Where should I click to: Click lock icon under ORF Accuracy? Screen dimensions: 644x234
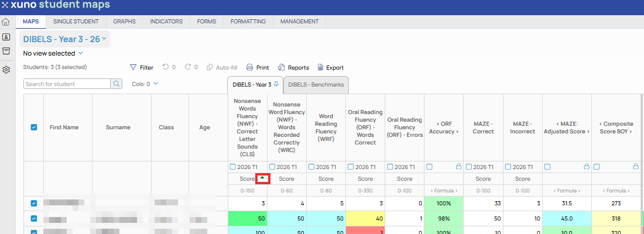[458, 167]
